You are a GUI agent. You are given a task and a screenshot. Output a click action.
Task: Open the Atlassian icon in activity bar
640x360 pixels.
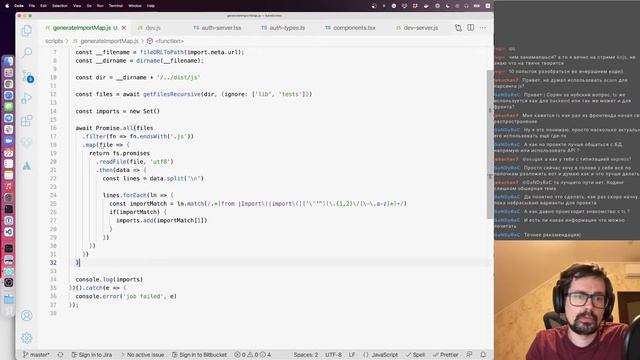pos(27,165)
